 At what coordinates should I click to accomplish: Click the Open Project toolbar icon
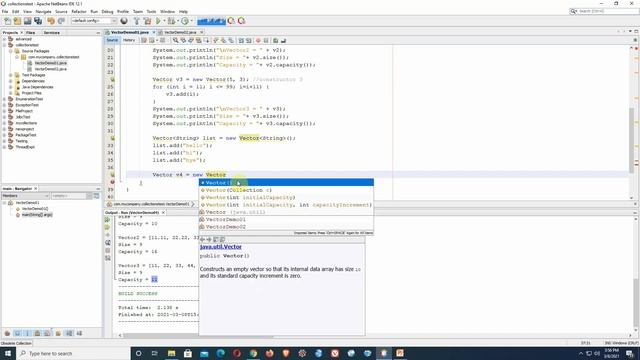[x=27, y=21]
